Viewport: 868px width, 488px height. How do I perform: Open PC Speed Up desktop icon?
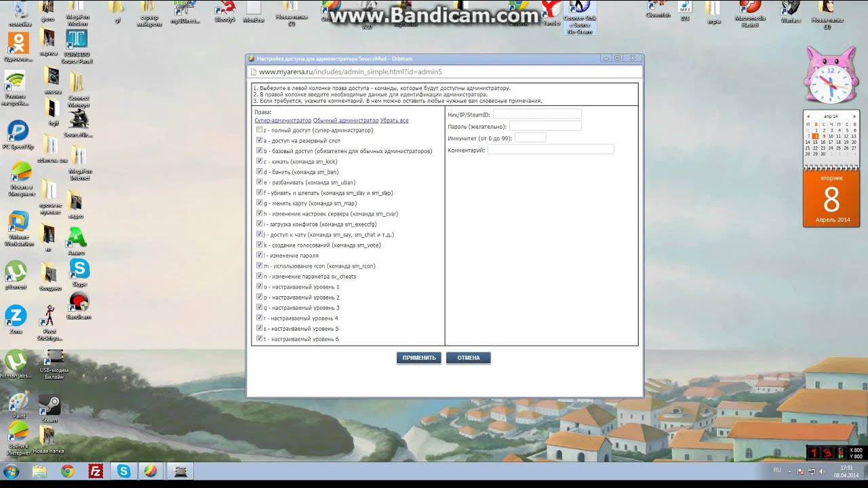pos(18,134)
